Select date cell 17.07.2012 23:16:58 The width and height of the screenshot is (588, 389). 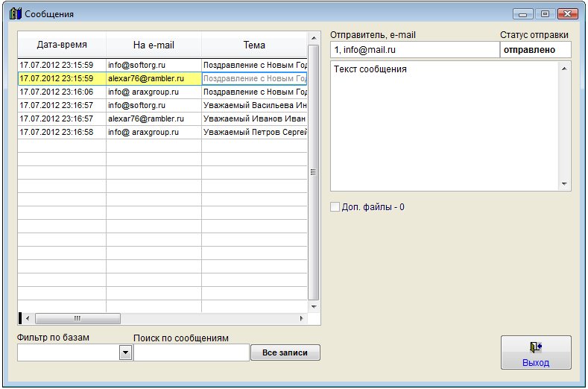coord(62,132)
